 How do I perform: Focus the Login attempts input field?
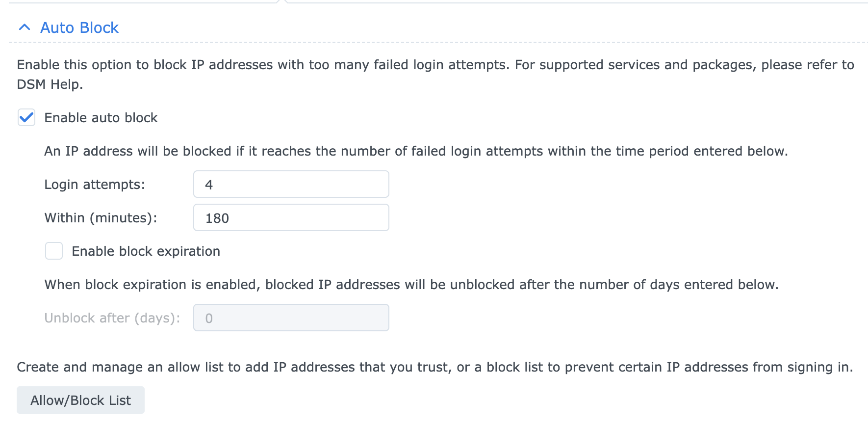[291, 184]
